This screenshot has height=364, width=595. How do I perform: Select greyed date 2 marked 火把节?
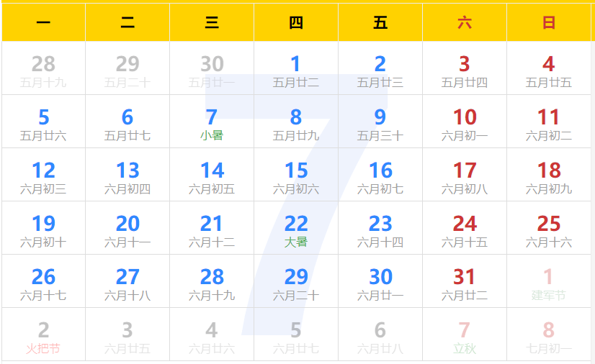coord(44,335)
